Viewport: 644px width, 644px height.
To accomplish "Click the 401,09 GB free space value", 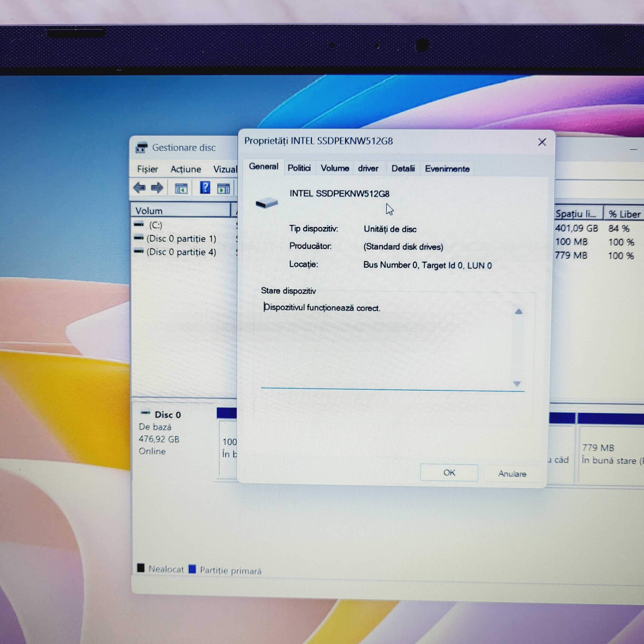I will pyautogui.click(x=576, y=228).
